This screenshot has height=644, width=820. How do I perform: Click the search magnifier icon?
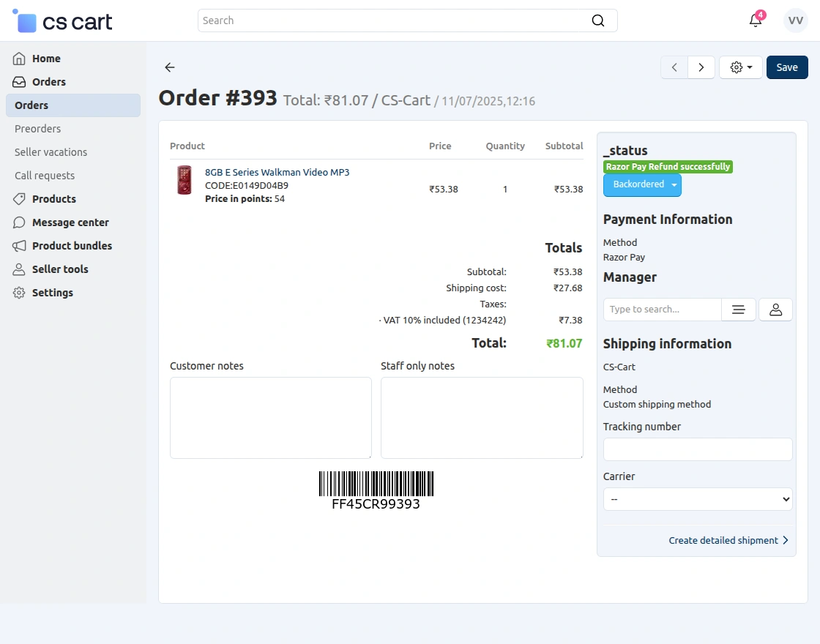[598, 20]
